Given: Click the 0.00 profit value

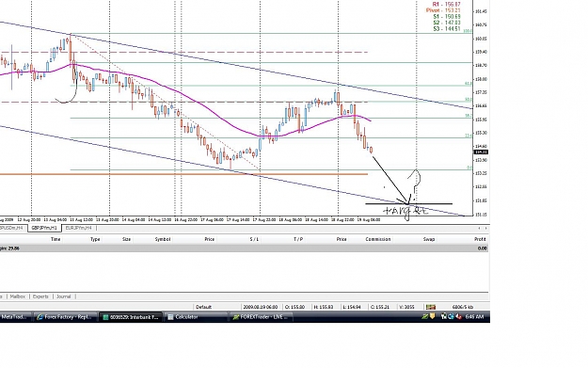Looking at the screenshot, I should [482, 248].
